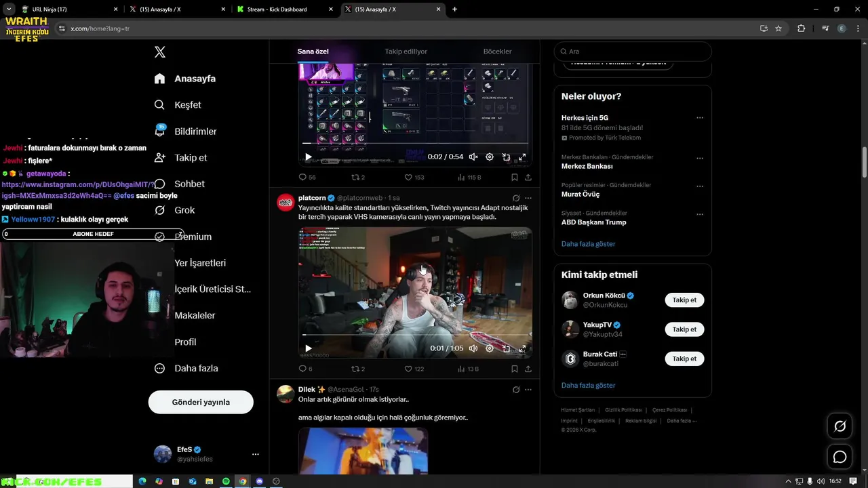View 13 B analytics on platcorn post
868x488 pixels.
[468, 369]
